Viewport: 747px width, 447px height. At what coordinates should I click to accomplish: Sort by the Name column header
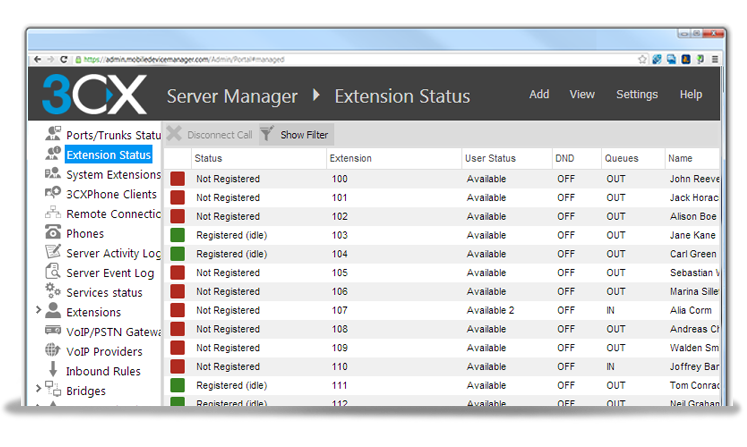(x=692, y=158)
